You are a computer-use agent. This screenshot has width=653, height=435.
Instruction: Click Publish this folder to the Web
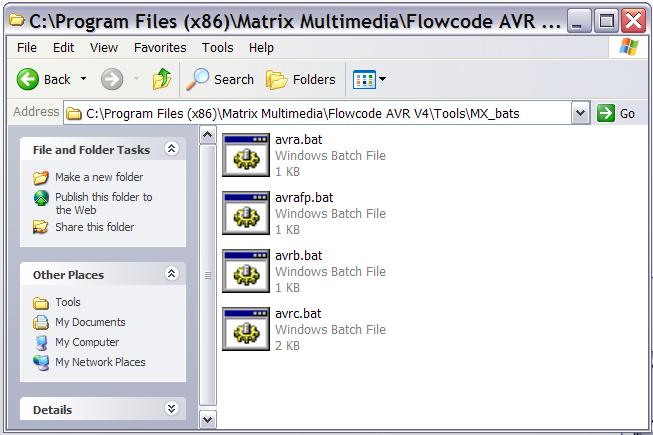tap(104, 203)
